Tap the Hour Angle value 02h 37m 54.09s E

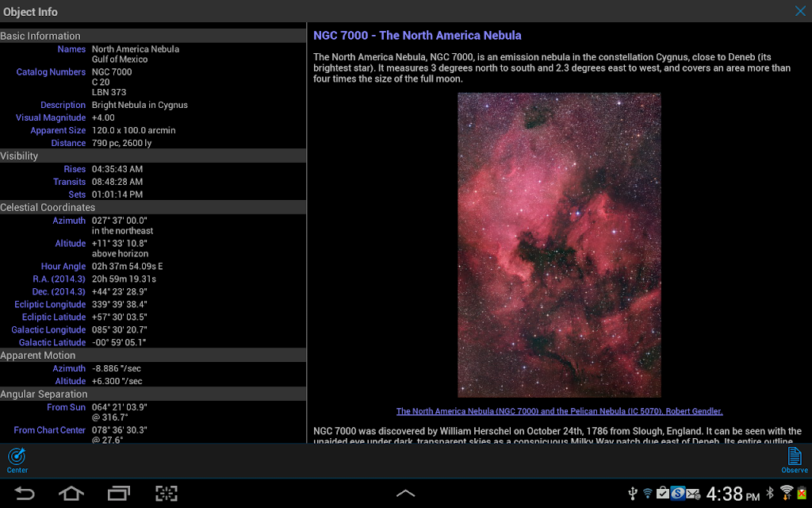pos(128,266)
